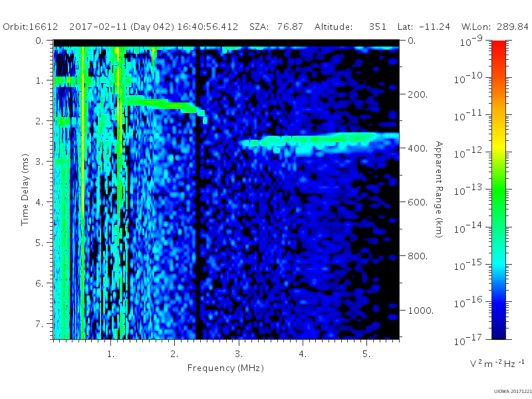Click the time delay tick label 7.

coord(39,324)
